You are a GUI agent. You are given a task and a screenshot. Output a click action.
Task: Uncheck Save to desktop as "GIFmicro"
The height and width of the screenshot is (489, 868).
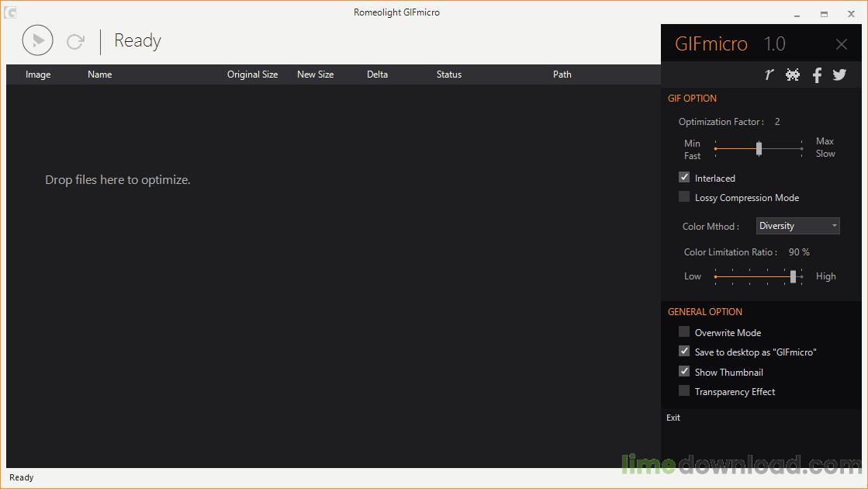tap(684, 351)
